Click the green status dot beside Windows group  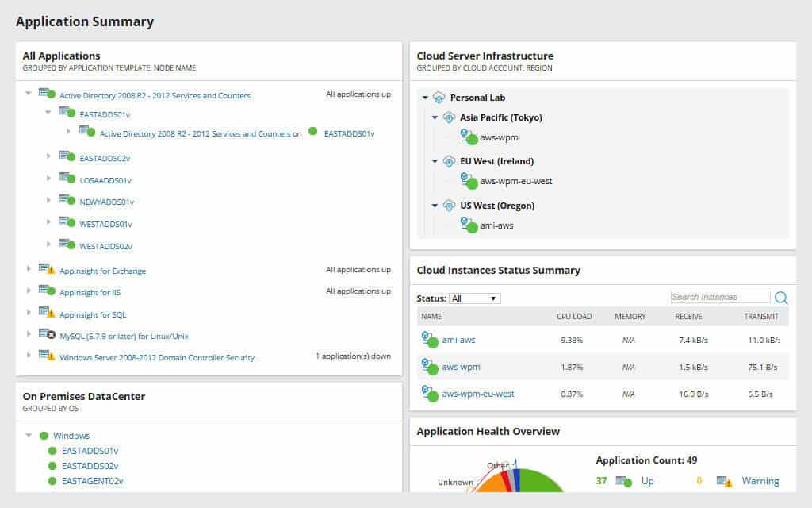click(x=44, y=436)
